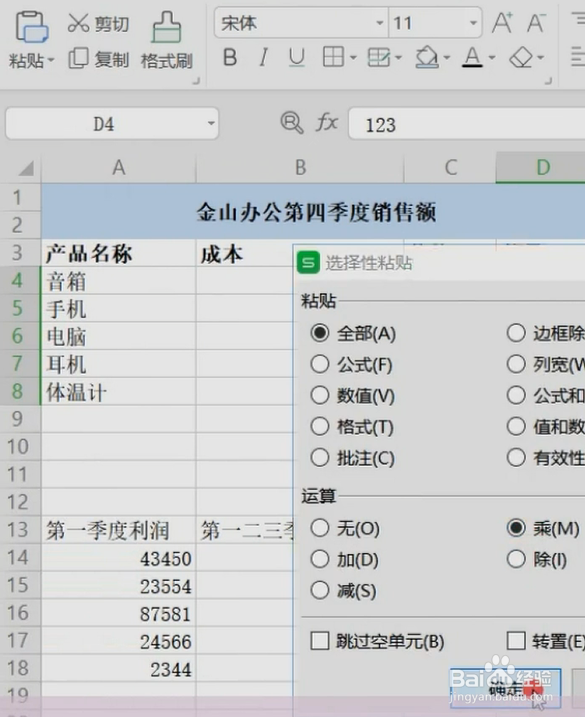
Task: Select column B header
Action: [300, 168]
